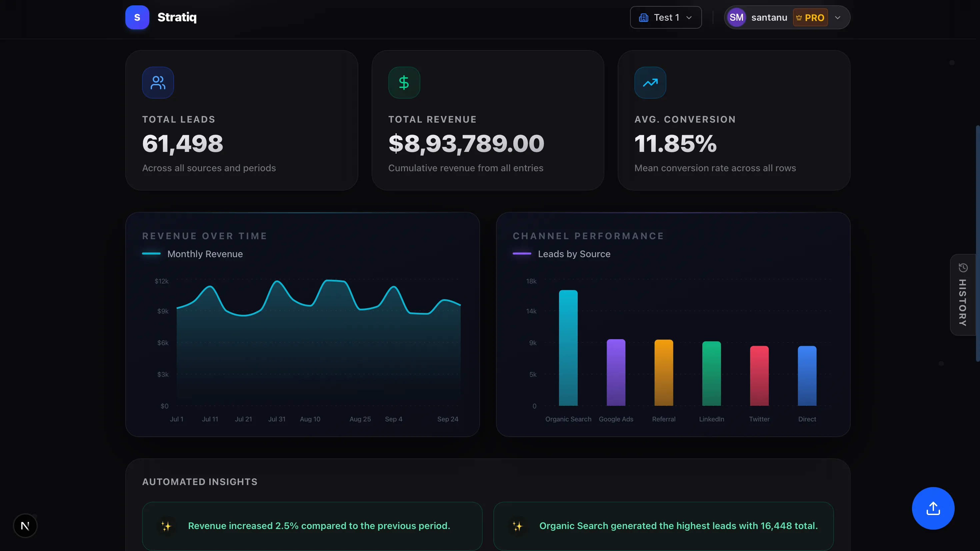Click 'Mean conversion rate across all rows' caption

point(715,168)
